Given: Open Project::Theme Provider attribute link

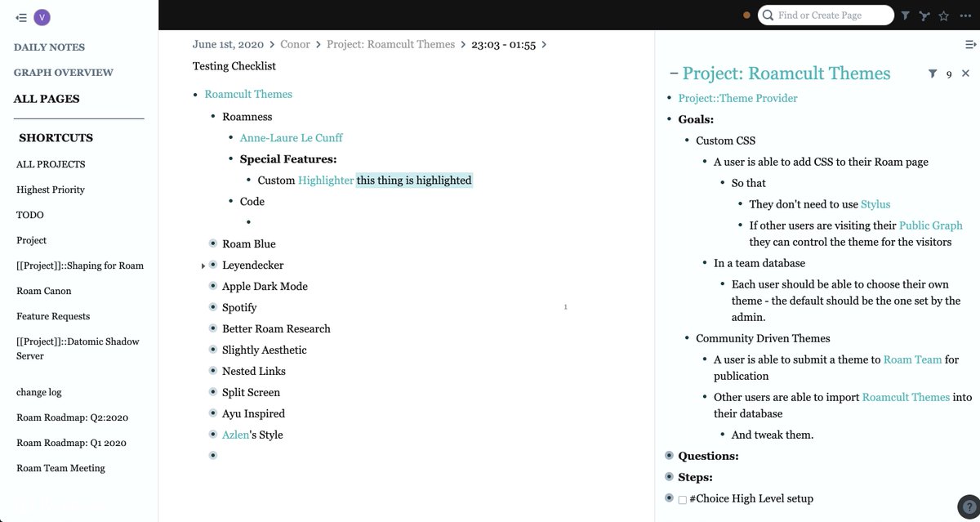Looking at the screenshot, I should coord(738,98).
